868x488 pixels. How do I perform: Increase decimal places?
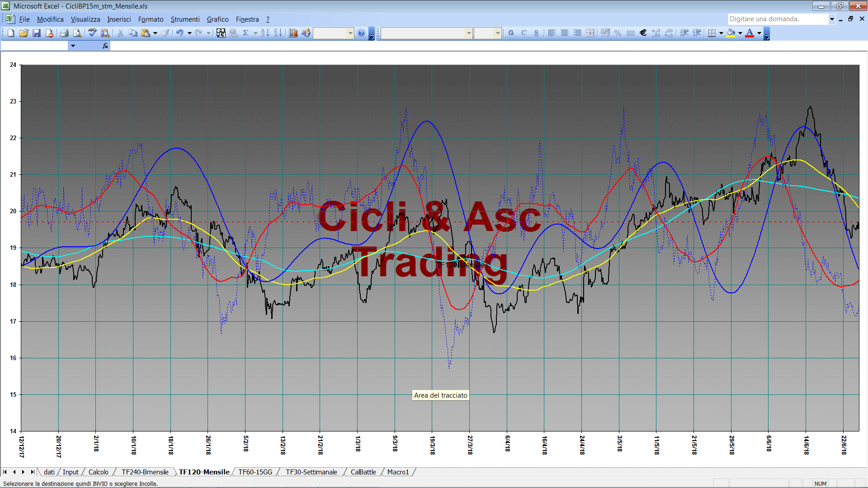(656, 33)
